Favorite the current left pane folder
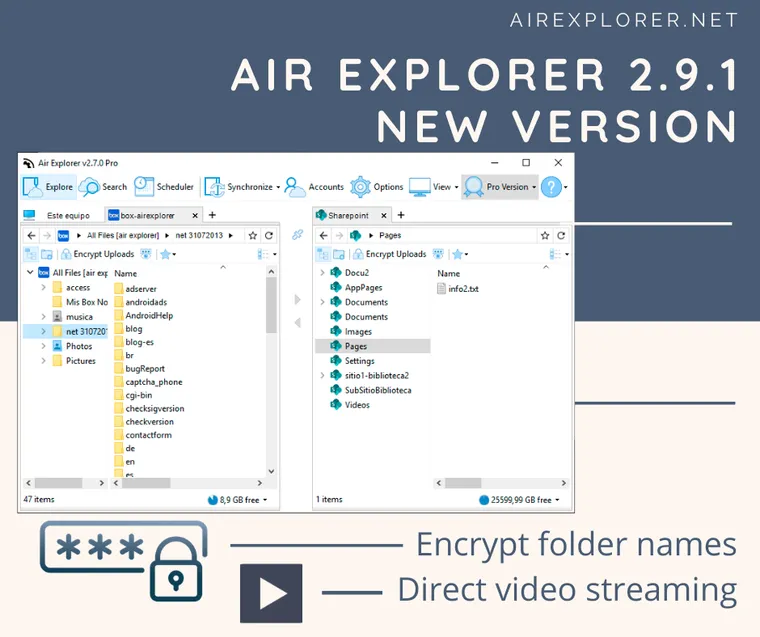 [x=253, y=236]
